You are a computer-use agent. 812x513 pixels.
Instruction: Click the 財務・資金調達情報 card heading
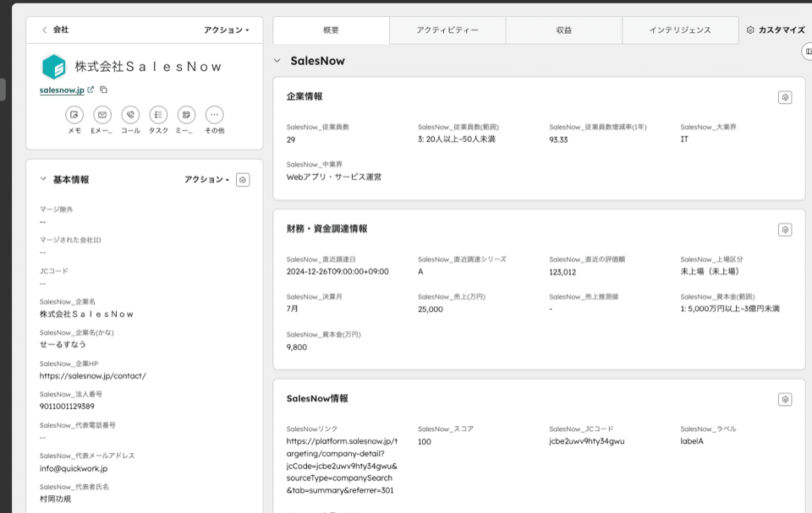326,229
